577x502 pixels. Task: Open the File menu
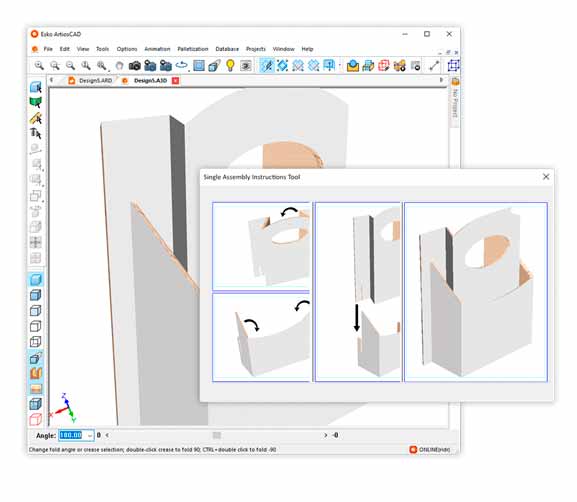(x=48, y=49)
